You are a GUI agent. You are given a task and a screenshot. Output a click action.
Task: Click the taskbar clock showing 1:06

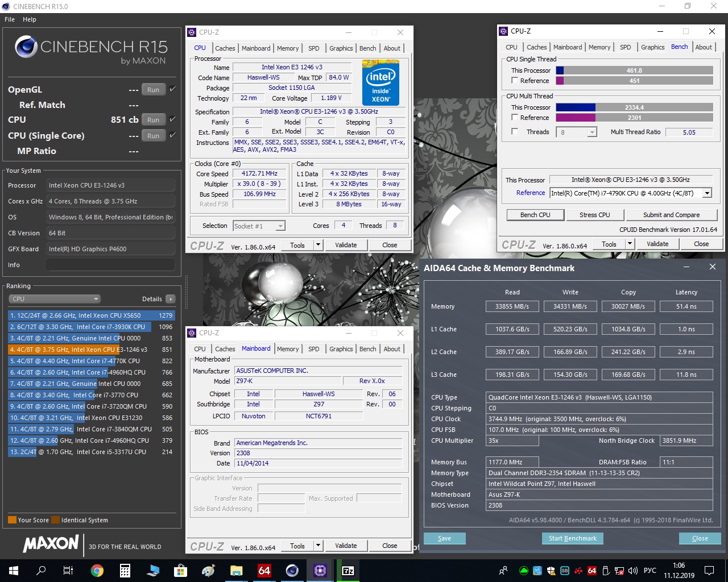(679, 571)
